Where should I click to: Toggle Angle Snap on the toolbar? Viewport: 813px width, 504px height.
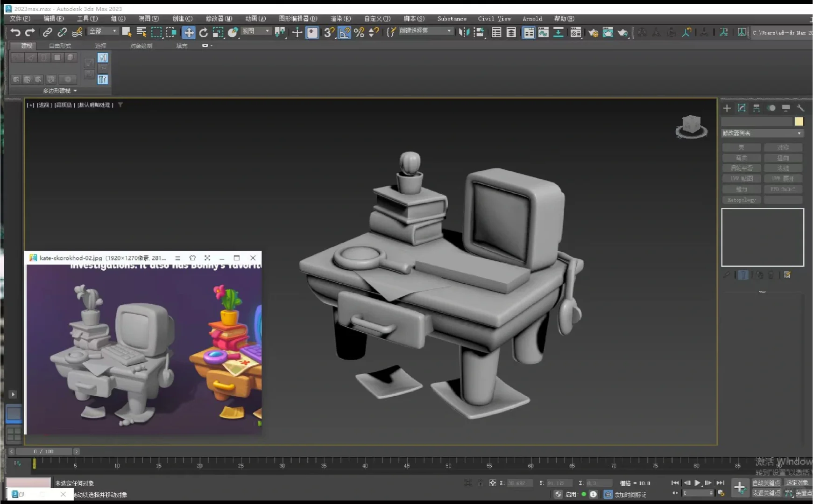point(344,33)
